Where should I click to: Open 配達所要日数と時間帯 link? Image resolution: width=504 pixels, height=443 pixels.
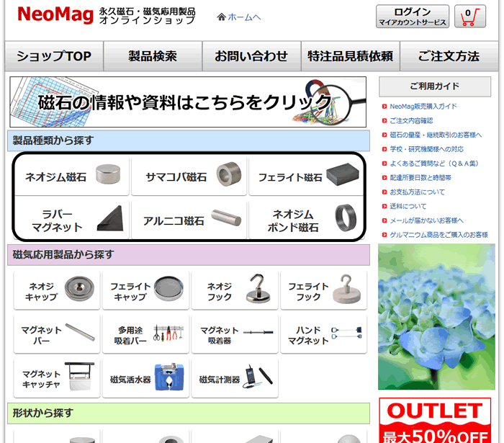click(x=420, y=178)
